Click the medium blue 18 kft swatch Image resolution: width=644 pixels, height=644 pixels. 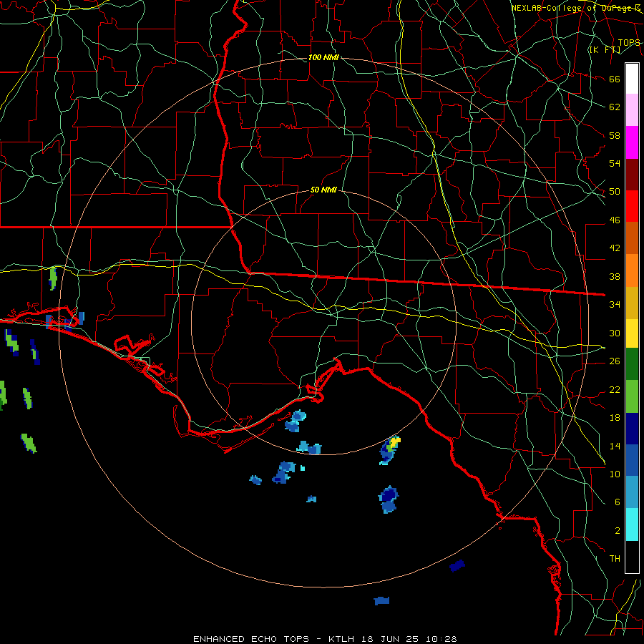point(632,460)
